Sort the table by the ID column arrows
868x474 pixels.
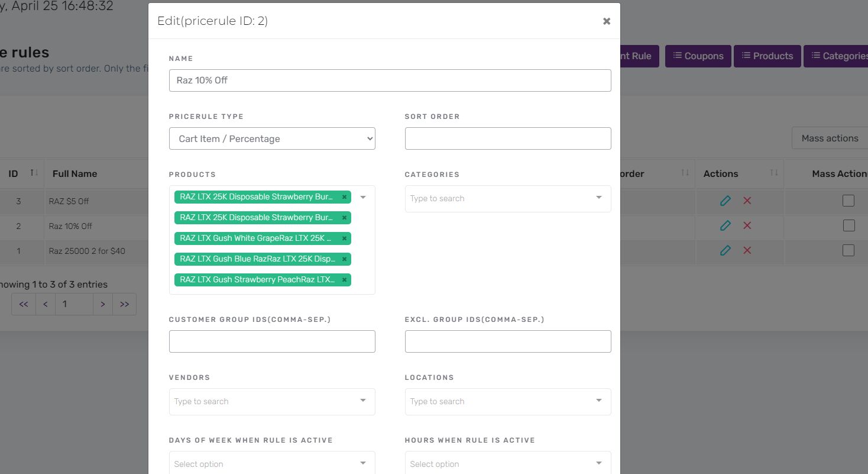click(34, 173)
